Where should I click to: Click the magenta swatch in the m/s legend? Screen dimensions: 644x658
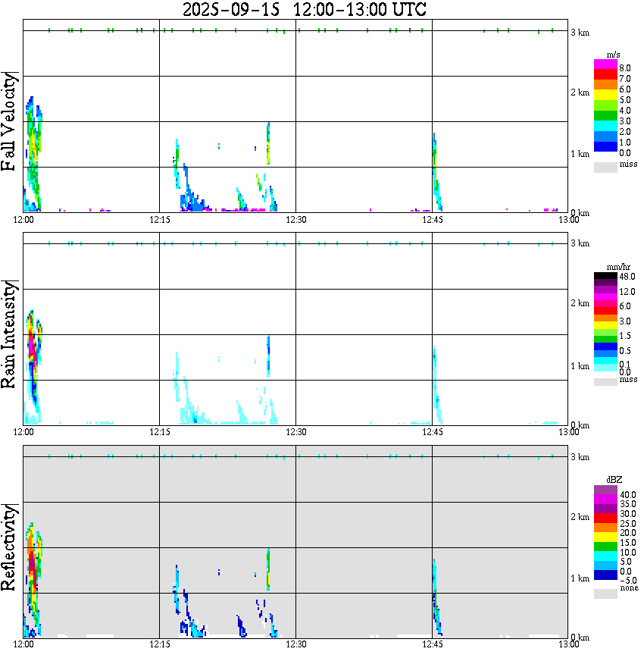coord(605,64)
